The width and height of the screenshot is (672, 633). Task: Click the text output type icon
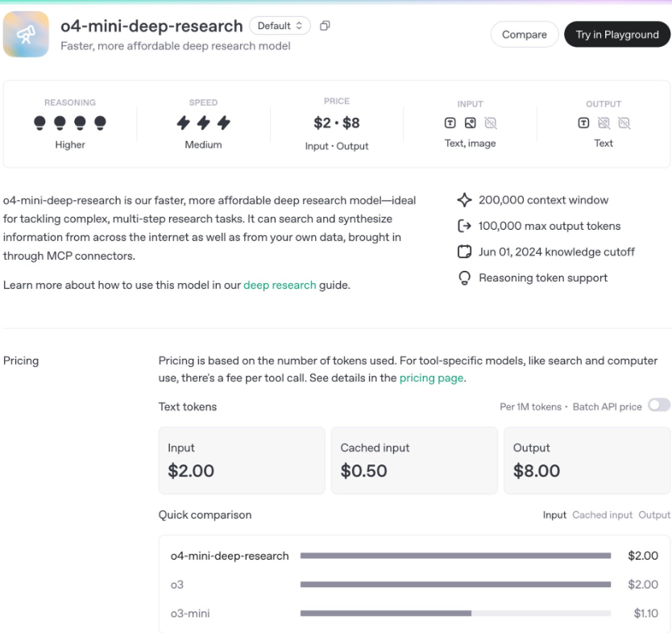coord(583,123)
